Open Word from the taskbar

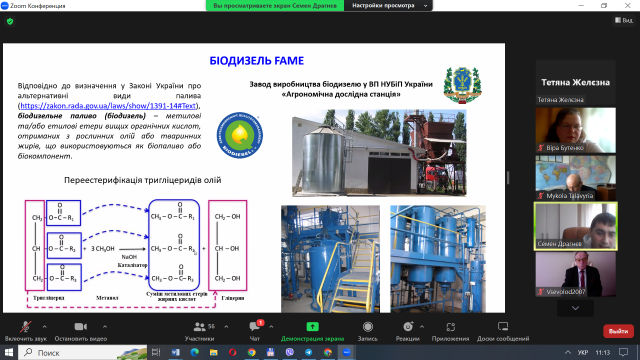coord(176,352)
